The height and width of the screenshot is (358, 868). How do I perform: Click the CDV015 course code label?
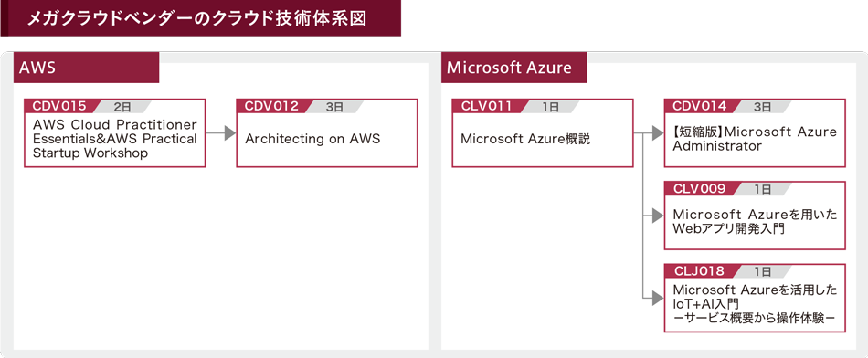pos(59,106)
